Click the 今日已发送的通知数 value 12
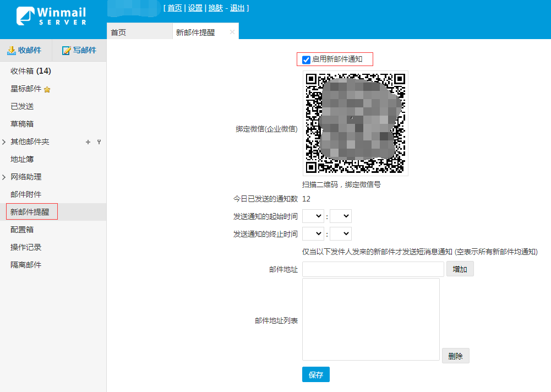 click(306, 199)
